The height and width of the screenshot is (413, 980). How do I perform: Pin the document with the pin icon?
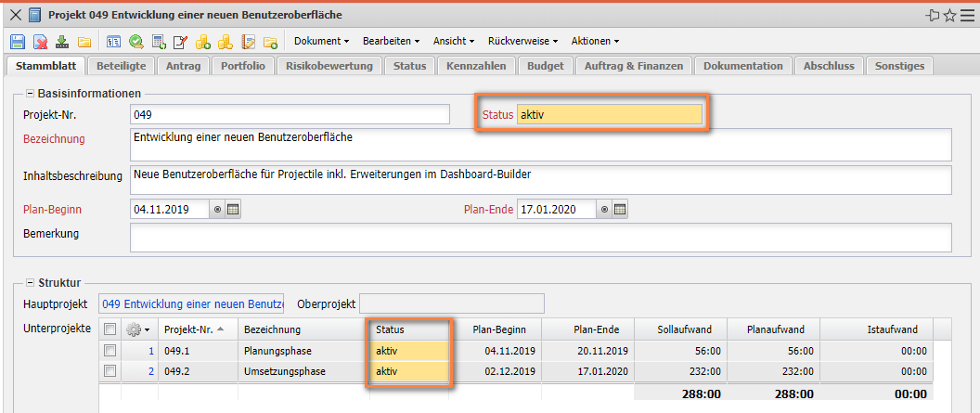click(x=933, y=16)
